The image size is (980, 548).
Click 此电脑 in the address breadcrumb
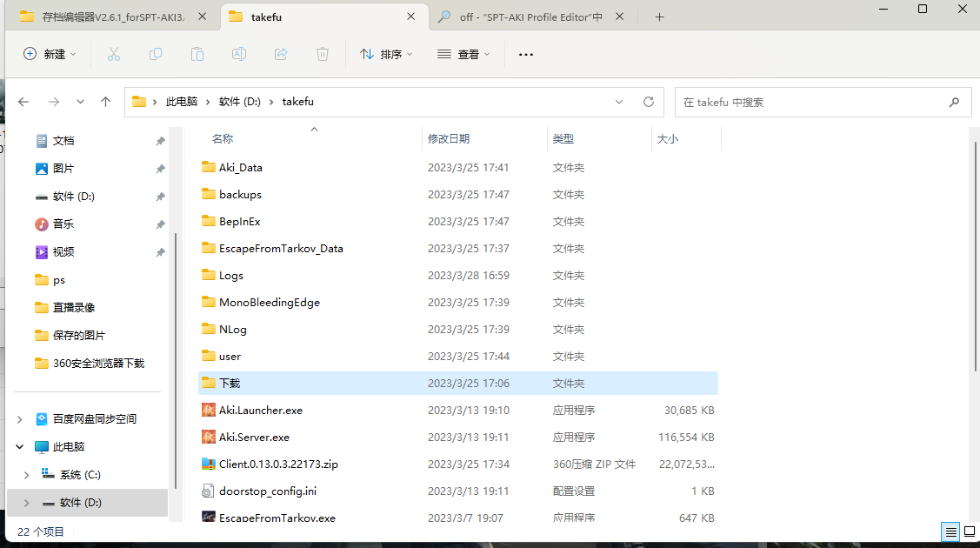tap(181, 102)
